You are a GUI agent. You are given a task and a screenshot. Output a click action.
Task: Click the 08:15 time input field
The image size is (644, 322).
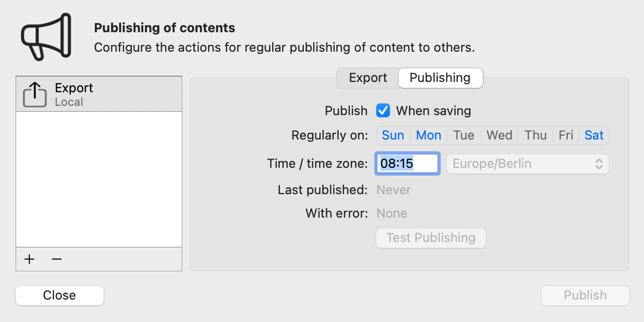(x=407, y=163)
